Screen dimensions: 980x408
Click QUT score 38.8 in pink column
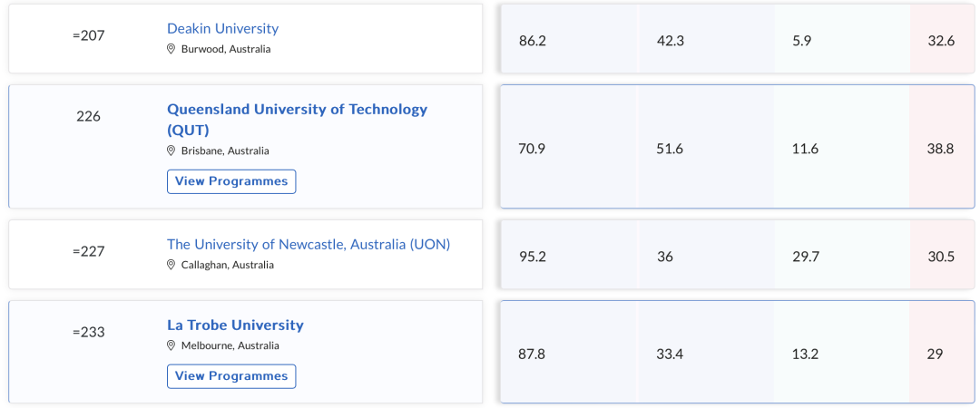pos(941,149)
